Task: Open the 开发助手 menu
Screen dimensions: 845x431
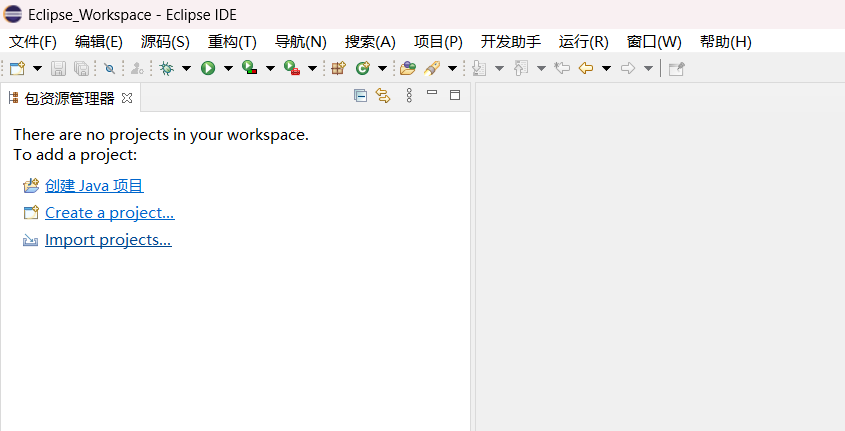Action: tap(511, 42)
